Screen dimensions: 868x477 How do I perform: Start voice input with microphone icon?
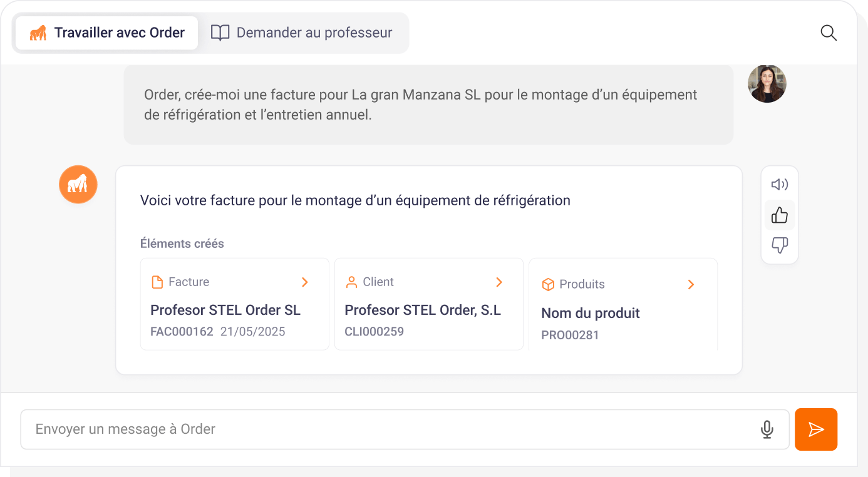click(x=767, y=429)
